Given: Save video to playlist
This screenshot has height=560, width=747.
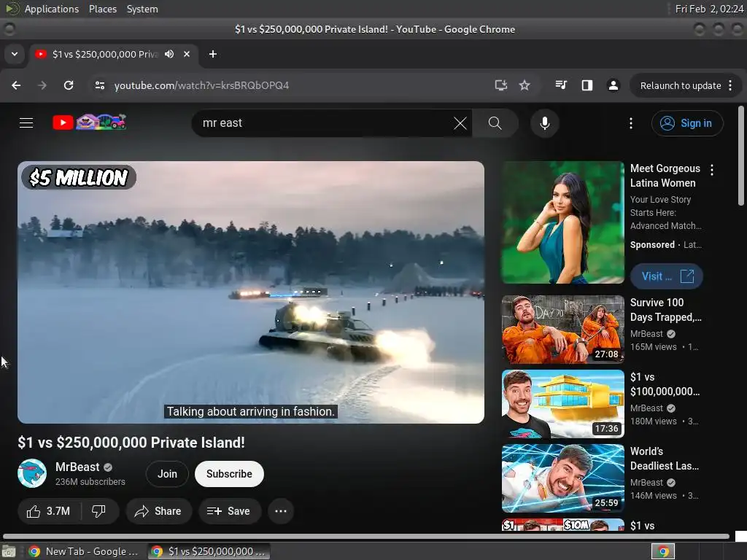Looking at the screenshot, I should 229,511.
